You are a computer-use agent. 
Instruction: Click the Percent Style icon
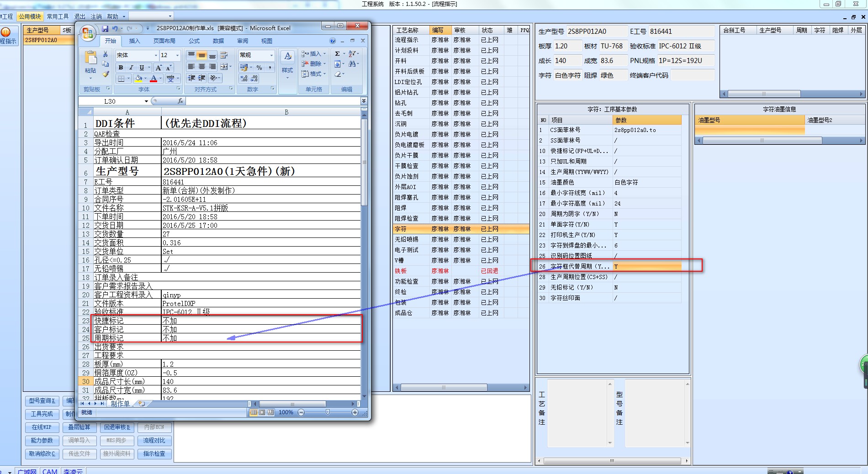259,68
